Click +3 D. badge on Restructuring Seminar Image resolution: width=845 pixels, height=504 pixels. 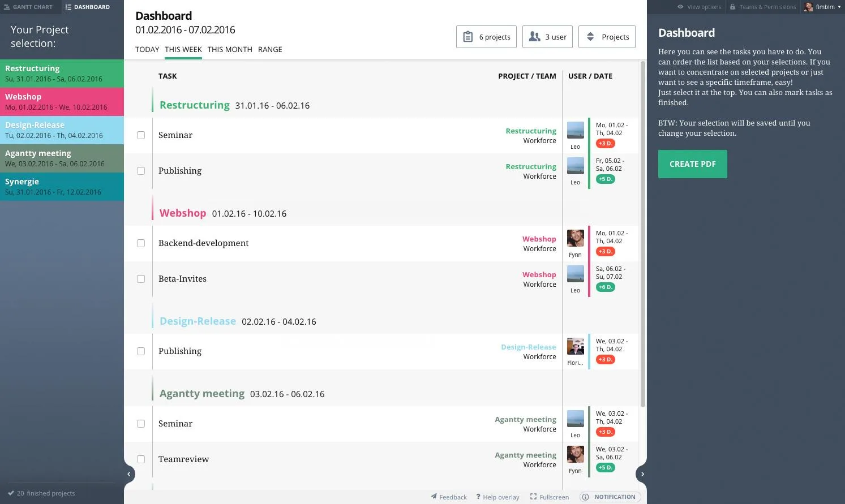tap(605, 144)
